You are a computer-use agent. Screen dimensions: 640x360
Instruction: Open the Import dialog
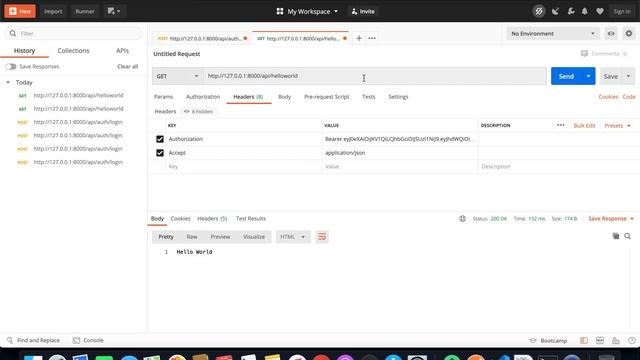tap(53, 11)
